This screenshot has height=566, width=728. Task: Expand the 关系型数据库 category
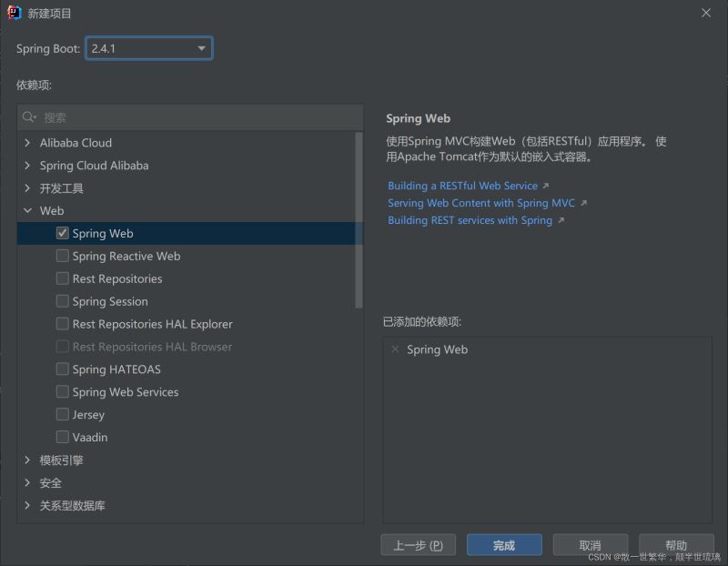coord(27,505)
